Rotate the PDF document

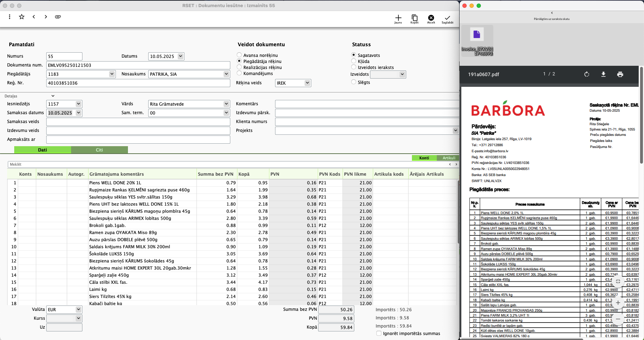coord(587,74)
